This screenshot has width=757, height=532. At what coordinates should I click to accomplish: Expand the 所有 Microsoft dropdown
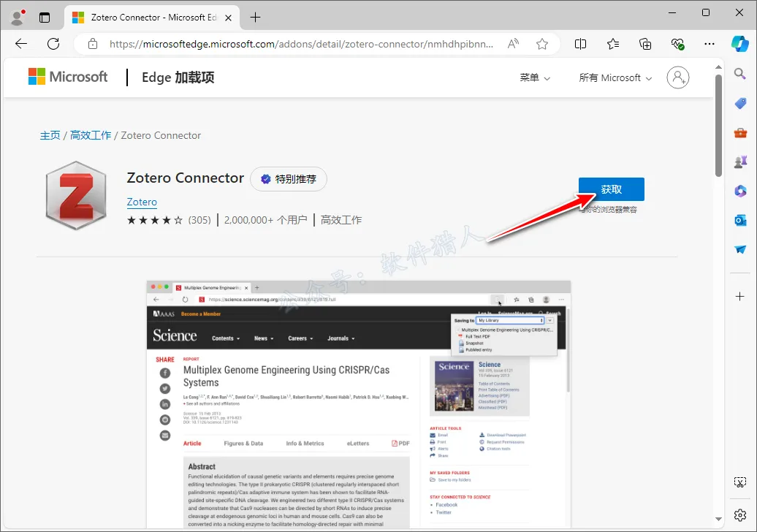615,77
